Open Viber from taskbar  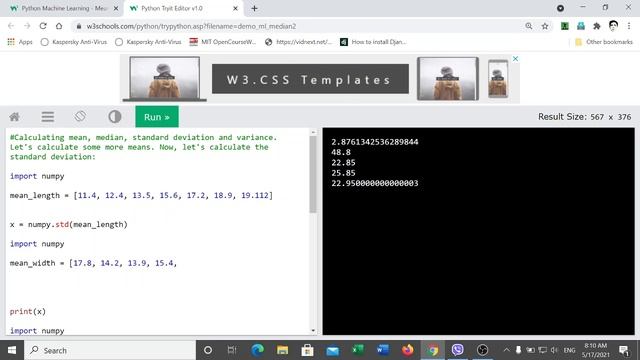458,350
